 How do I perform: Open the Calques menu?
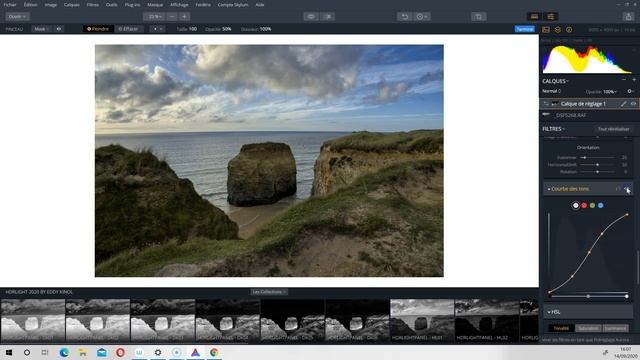[x=71, y=5]
